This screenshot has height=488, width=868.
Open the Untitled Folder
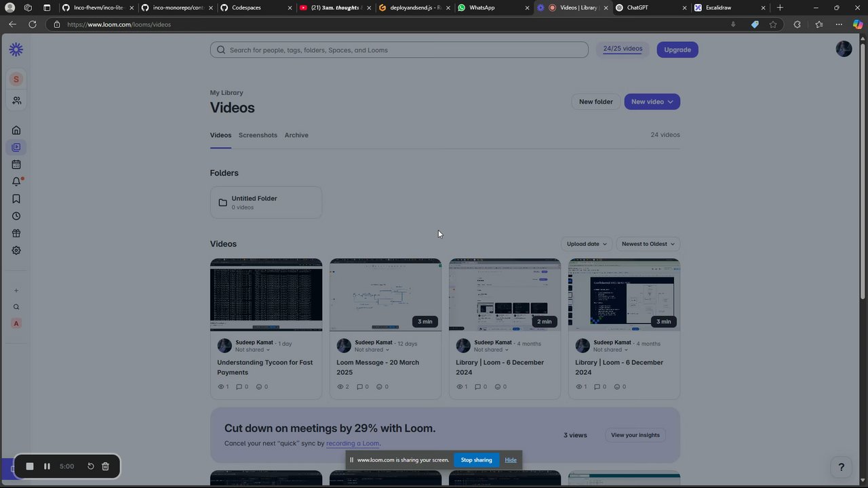[266, 202]
